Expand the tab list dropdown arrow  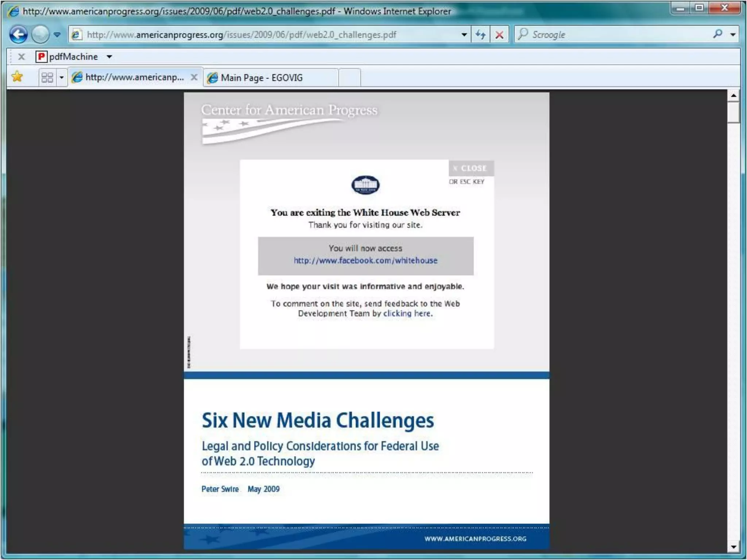[62, 77]
